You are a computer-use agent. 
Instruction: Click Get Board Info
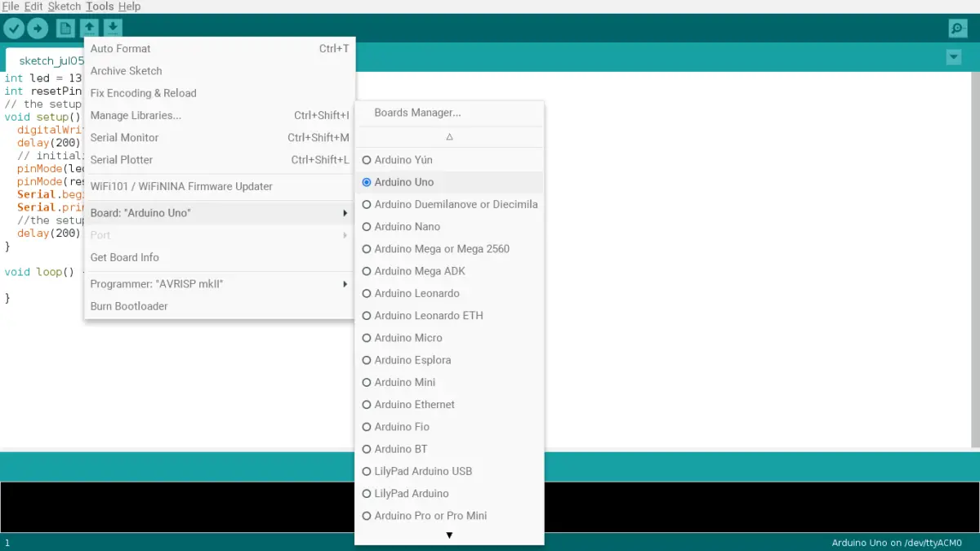tap(220, 257)
